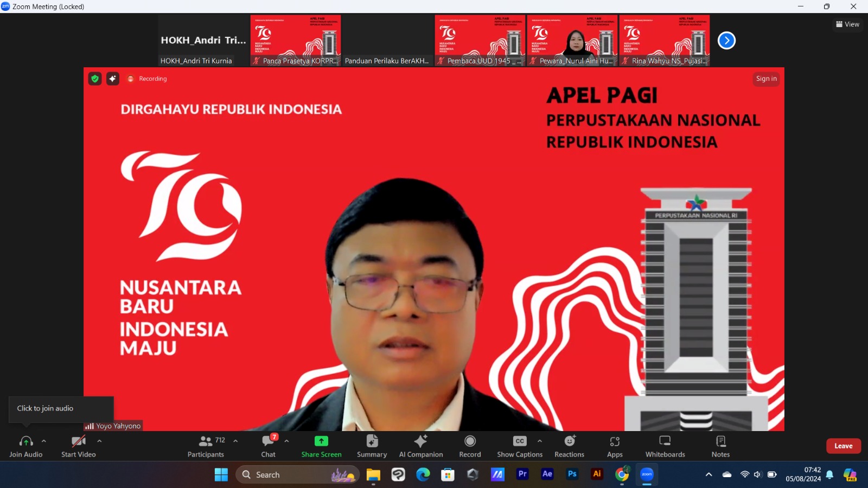Click the Sign in button
This screenshot has height=488, width=868.
[767, 79]
